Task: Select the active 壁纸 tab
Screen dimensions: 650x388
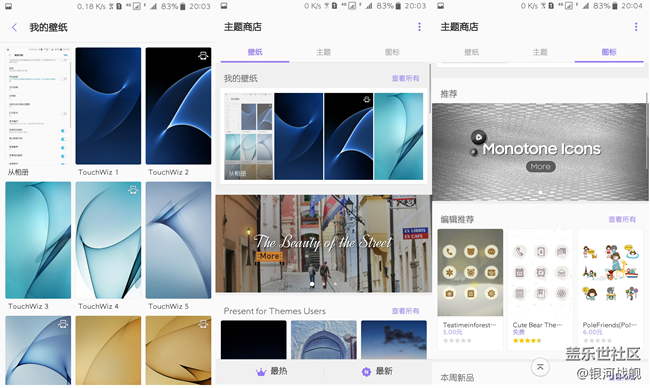Action: click(255, 52)
